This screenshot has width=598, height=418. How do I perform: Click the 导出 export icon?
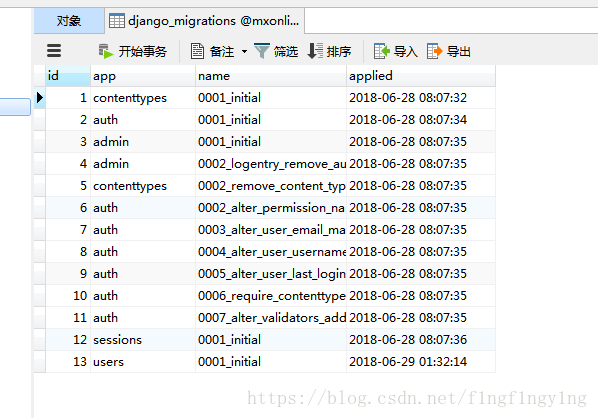coord(434,51)
